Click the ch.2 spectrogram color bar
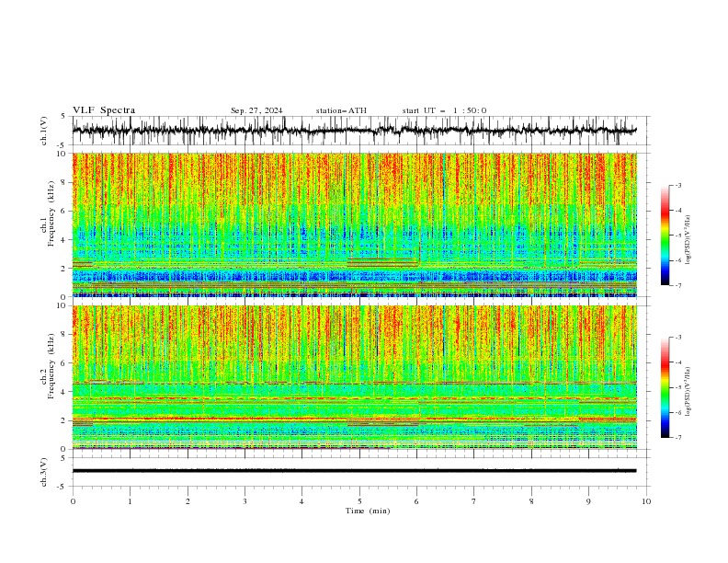The image size is (728, 563). tap(665, 387)
